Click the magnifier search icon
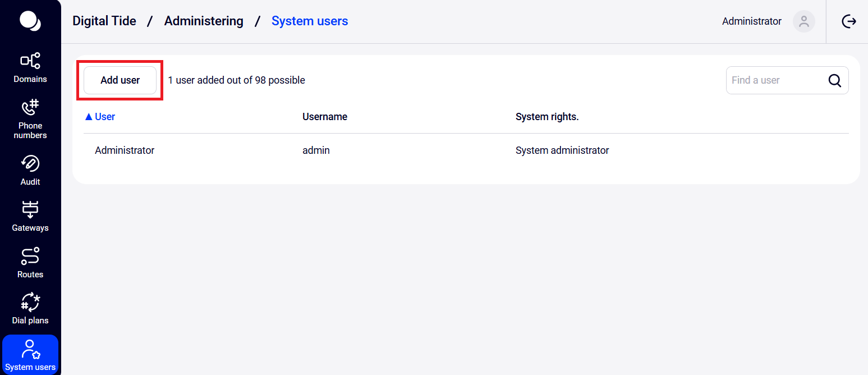 [x=835, y=81]
